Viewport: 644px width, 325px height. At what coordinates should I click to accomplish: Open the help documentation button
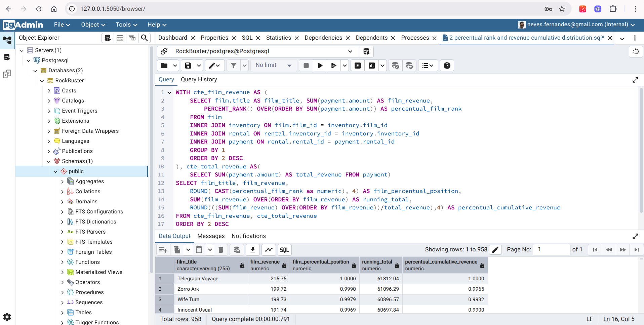point(446,65)
